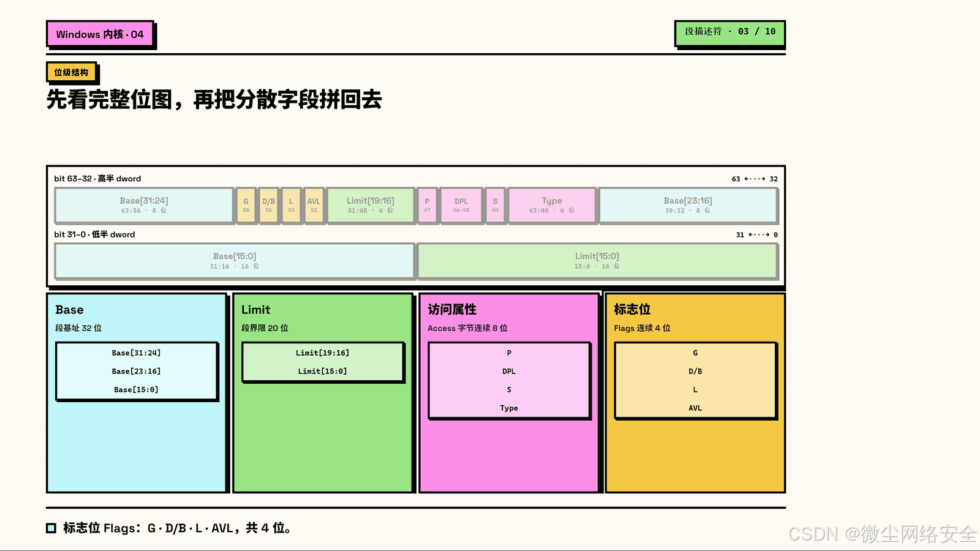This screenshot has height=551, width=980.
Task: Click the Base[23:16] field cell
Action: [x=688, y=205]
